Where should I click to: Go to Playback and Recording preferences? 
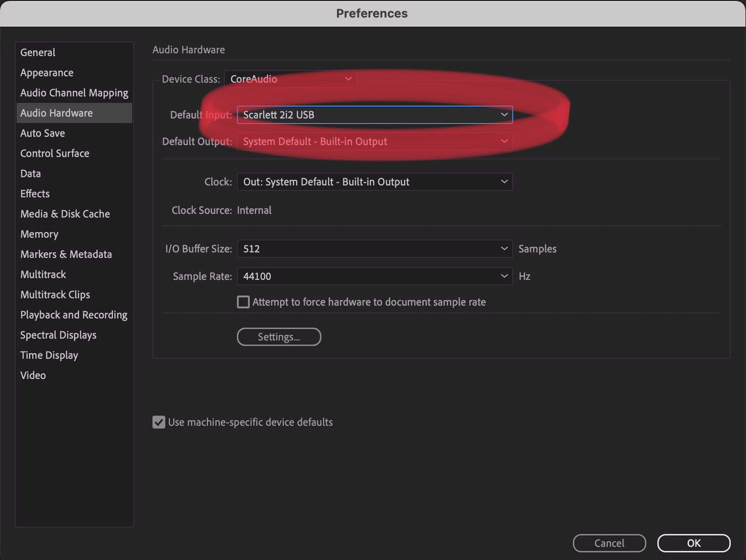(x=74, y=315)
